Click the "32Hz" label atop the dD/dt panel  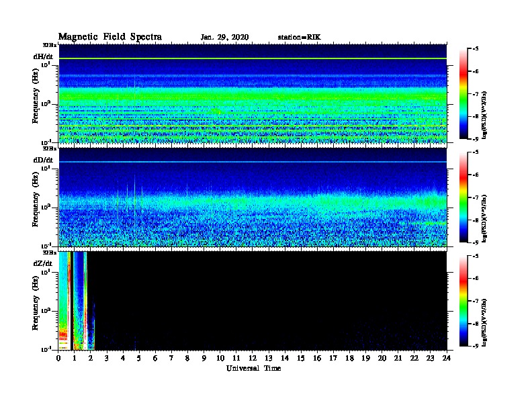pyautogui.click(x=50, y=148)
